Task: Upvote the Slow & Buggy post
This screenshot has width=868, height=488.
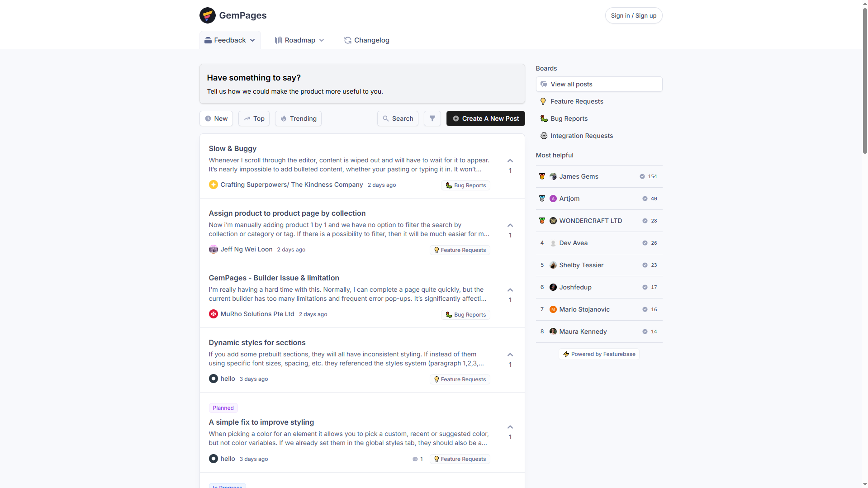Action: pyautogui.click(x=510, y=161)
